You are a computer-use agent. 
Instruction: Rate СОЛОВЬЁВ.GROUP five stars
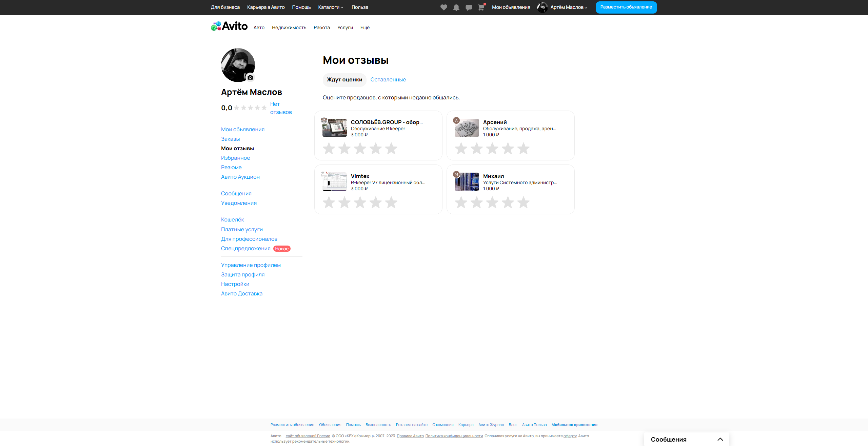point(391,149)
